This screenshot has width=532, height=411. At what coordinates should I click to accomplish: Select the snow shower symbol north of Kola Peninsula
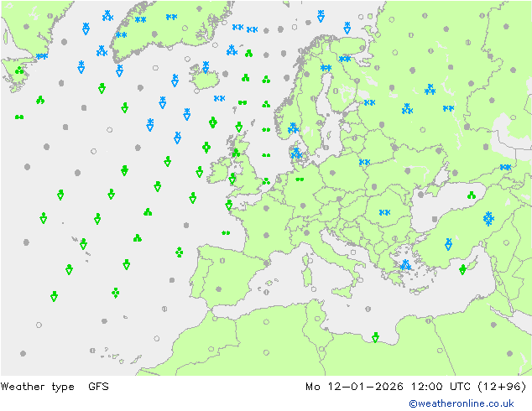(x=347, y=29)
